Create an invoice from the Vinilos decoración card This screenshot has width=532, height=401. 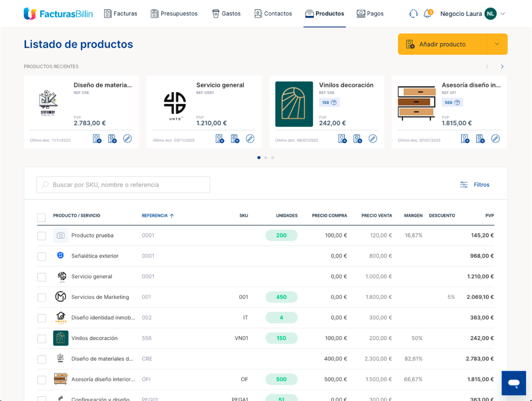(x=342, y=138)
